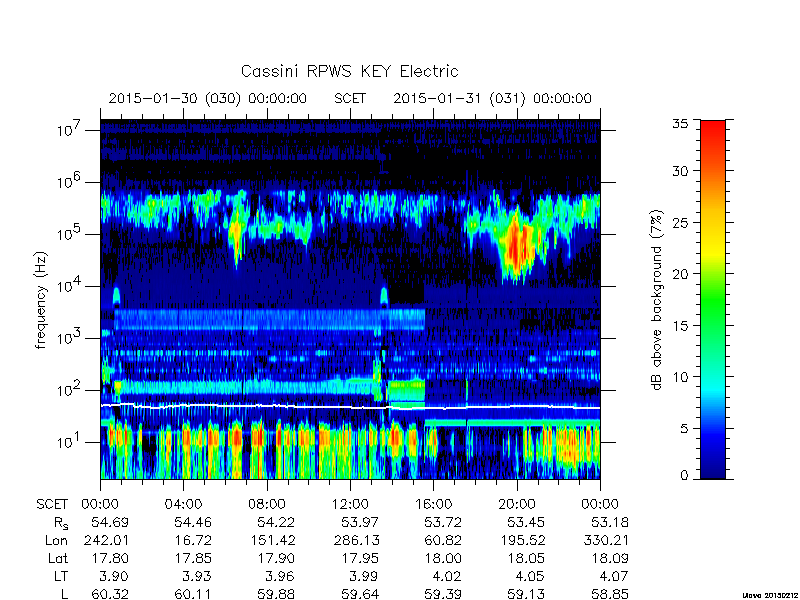The width and height of the screenshot is (800, 600).
Task: Select the end timestamp "2015-01-31 (031) 00:00:00"
Action: (x=492, y=98)
